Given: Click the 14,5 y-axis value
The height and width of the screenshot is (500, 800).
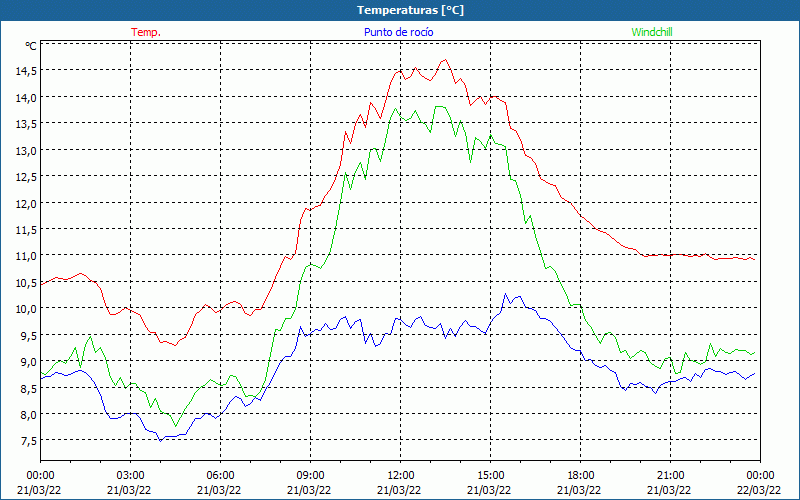Looking at the screenshot, I should [x=26, y=71].
